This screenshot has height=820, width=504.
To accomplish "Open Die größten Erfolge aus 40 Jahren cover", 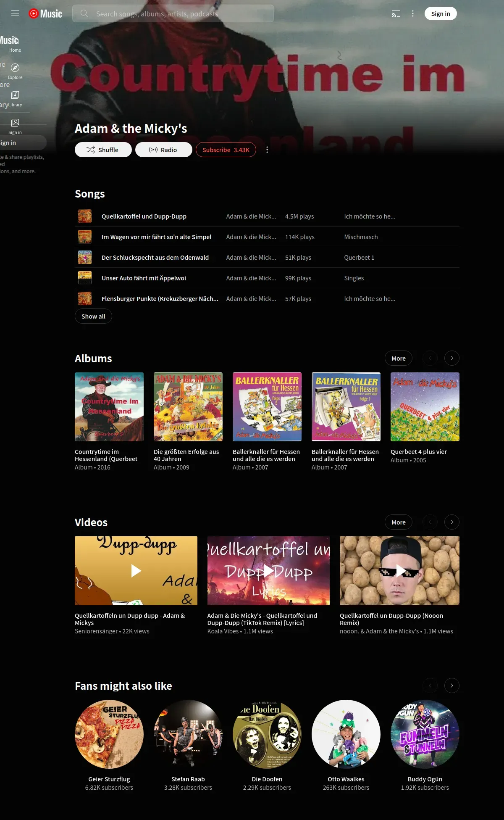I will tap(188, 407).
